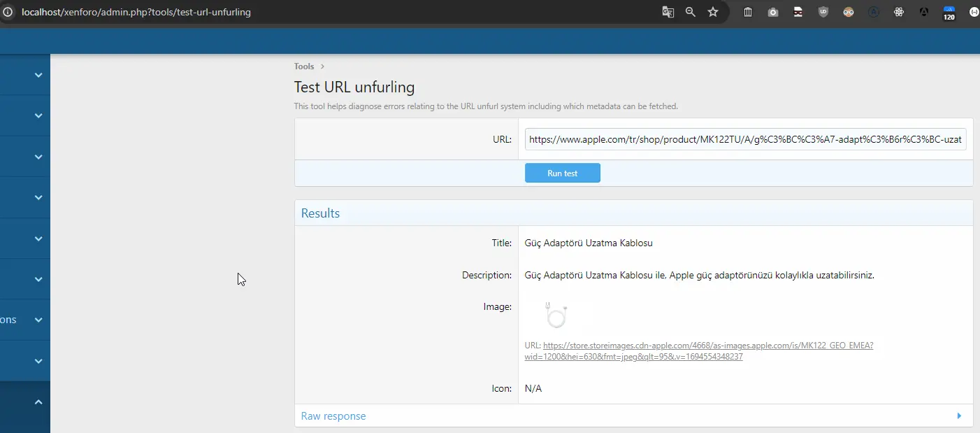Collapse the sidebar section with the up chevron
Screen dimensions: 980x433
38,402
